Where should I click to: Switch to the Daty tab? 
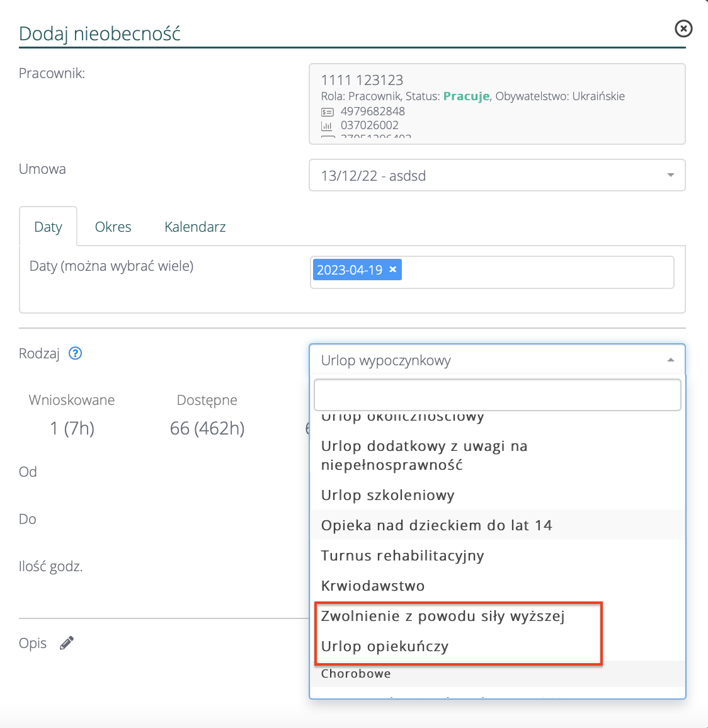[48, 227]
